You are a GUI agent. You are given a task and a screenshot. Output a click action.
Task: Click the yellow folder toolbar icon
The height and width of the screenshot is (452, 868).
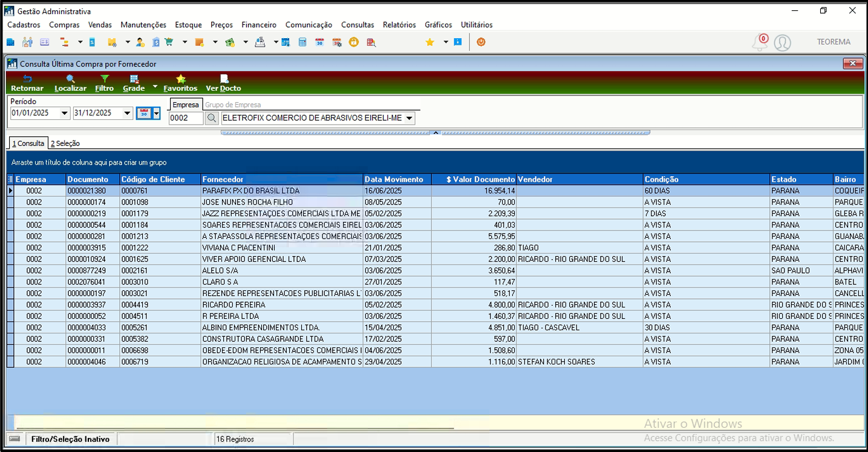tap(112, 42)
